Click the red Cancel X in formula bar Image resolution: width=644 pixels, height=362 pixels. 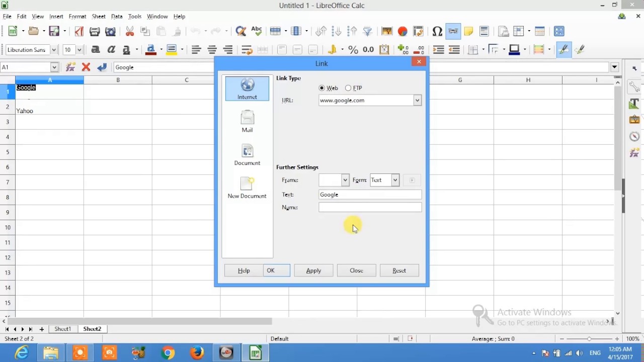click(x=86, y=67)
